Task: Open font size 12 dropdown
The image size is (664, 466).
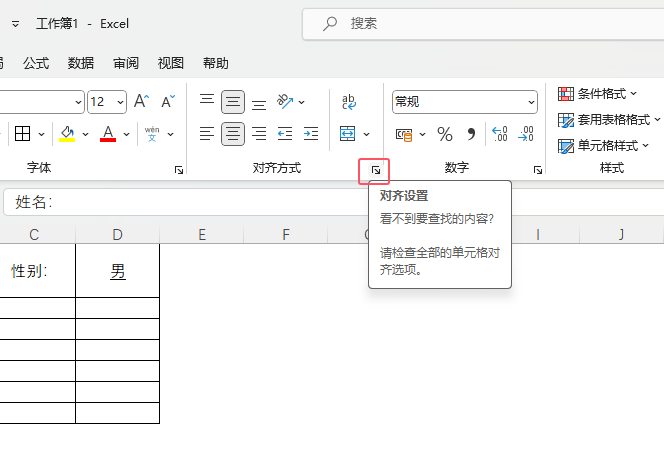Action: tap(120, 102)
